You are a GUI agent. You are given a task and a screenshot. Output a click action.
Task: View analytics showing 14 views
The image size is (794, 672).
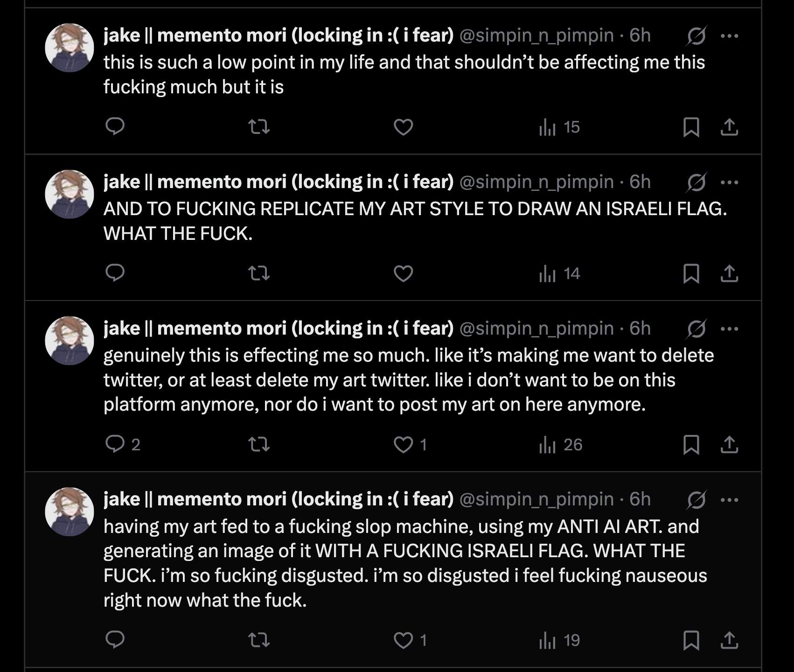pos(559,273)
